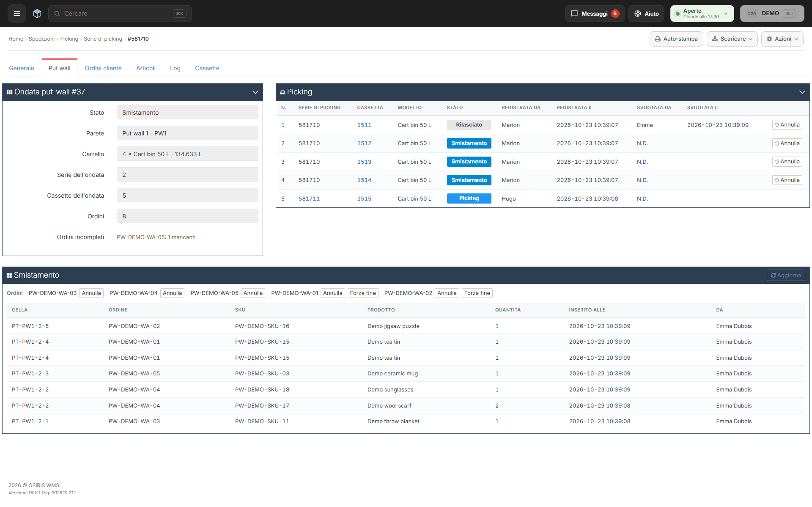Image resolution: width=812 pixels, height=507 pixels.
Task: Open the Scaricare dropdown
Action: coord(732,39)
